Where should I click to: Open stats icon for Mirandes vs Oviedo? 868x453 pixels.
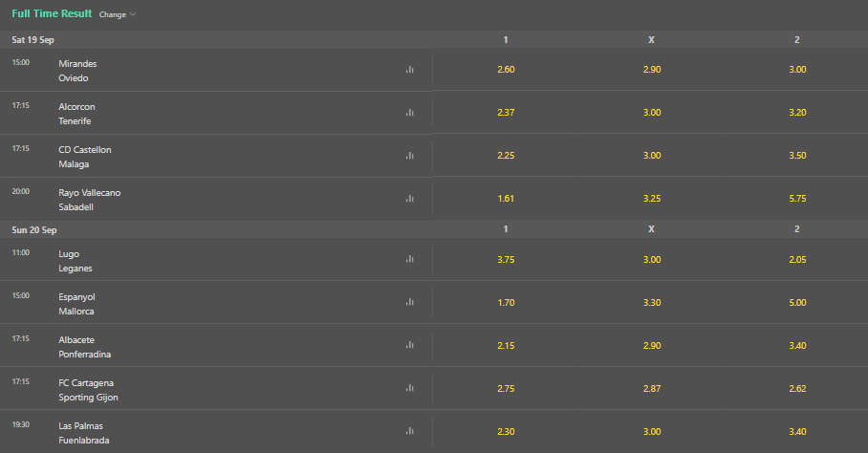coord(410,70)
